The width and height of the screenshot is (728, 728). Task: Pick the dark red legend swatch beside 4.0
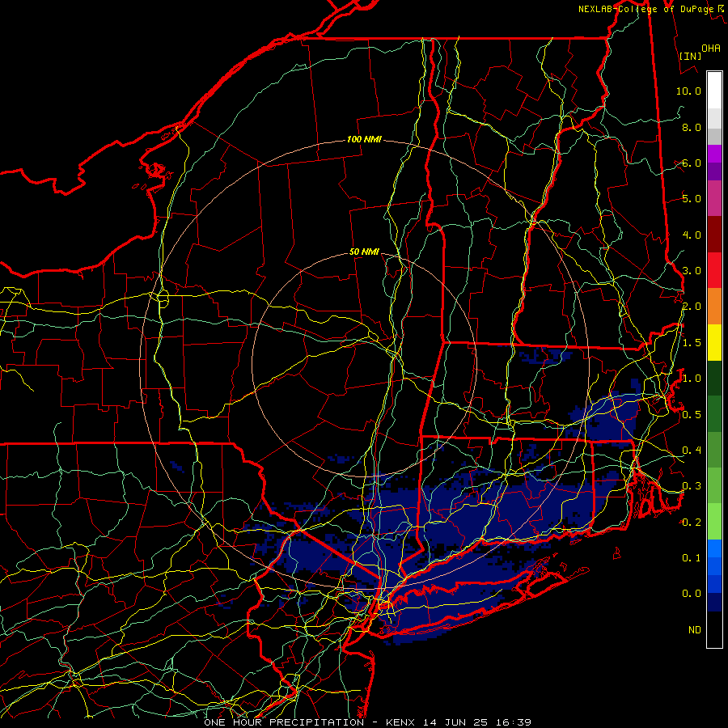point(714,235)
